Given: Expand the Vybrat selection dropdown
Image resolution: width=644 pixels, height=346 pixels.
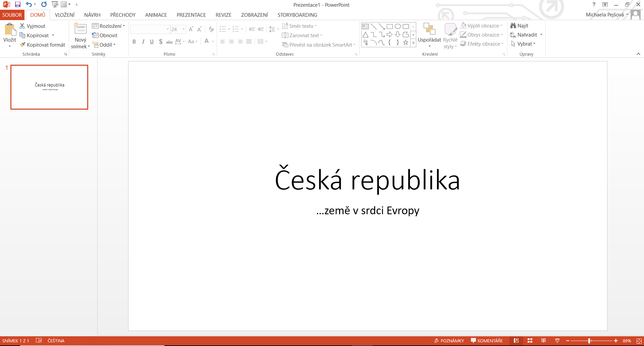Looking at the screenshot, I should pos(523,44).
